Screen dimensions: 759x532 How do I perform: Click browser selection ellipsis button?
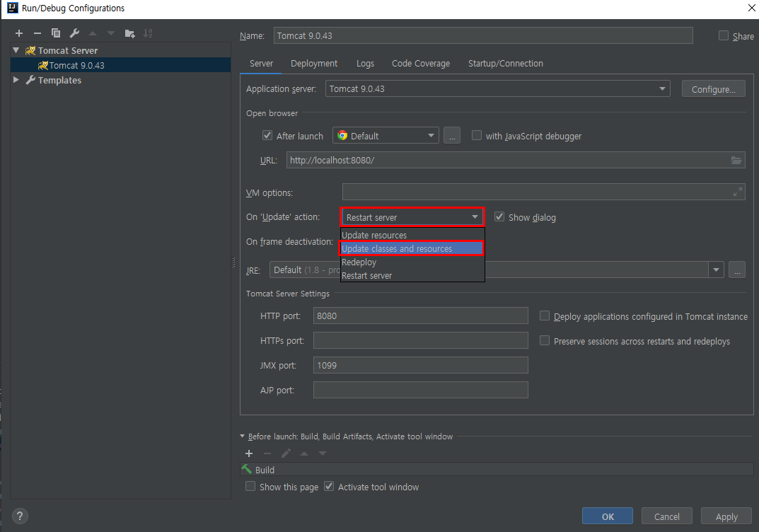[x=451, y=136]
